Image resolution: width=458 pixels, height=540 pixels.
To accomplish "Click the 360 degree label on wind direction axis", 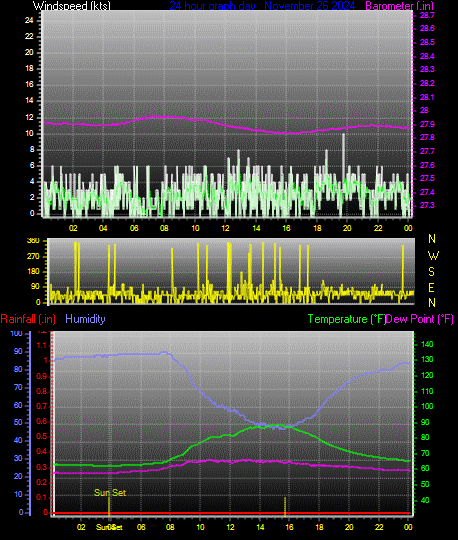I will pos(33,241).
